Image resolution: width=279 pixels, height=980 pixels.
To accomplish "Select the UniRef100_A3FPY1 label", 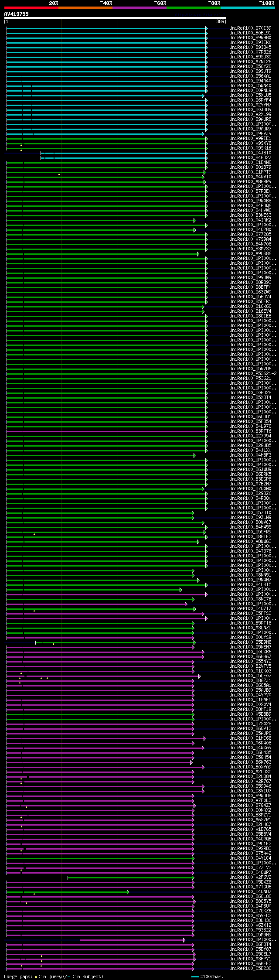I will pos(250,959).
